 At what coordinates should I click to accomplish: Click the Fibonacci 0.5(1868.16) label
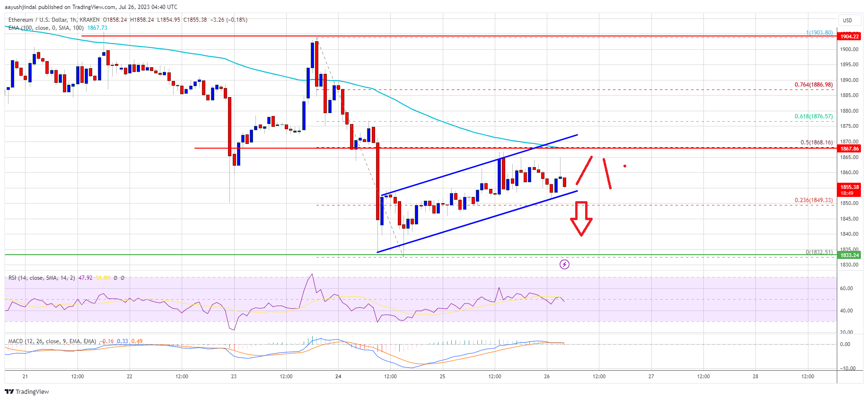[x=816, y=142]
